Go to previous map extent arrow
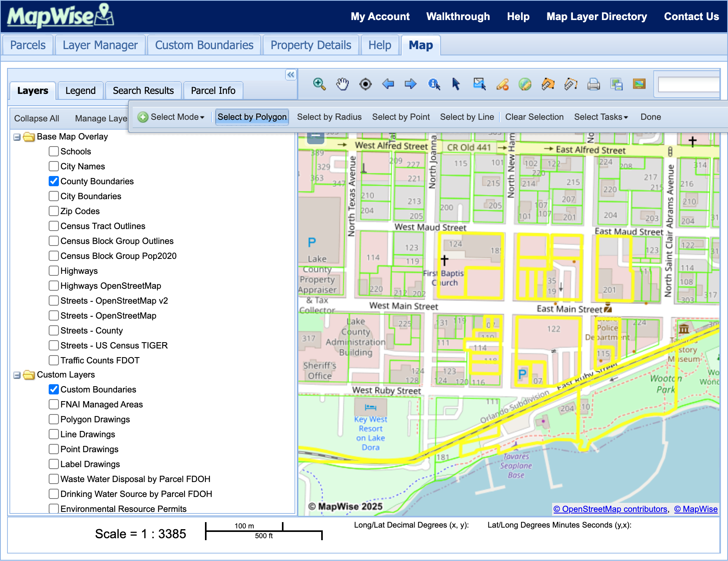The image size is (728, 561). click(x=388, y=84)
